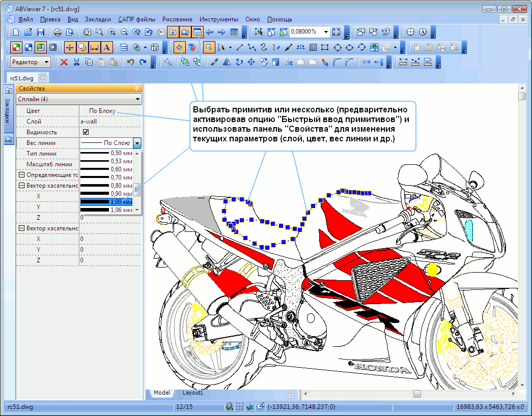Select the Move tool with four arrows
The height and width of the screenshot is (416, 532).
pyautogui.click(x=251, y=62)
